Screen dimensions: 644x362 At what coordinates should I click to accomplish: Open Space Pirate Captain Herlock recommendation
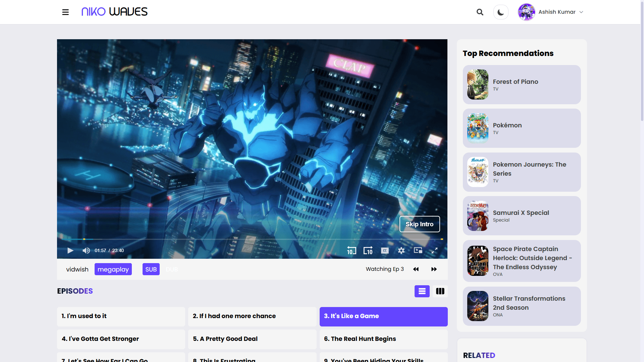coord(522,261)
